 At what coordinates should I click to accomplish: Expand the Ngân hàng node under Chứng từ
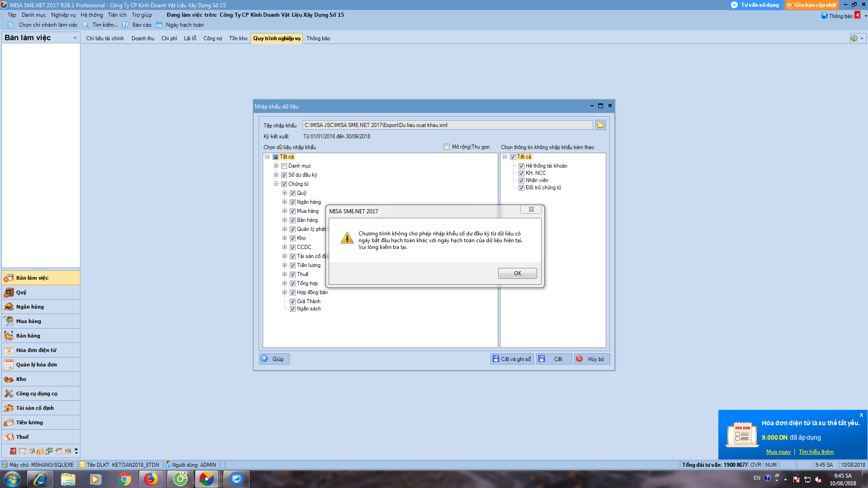pos(284,202)
